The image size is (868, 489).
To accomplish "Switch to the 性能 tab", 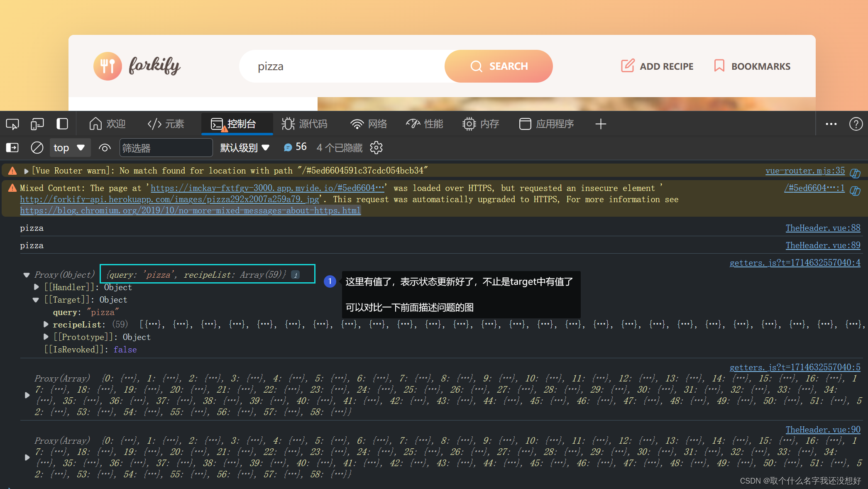I will pyautogui.click(x=425, y=124).
